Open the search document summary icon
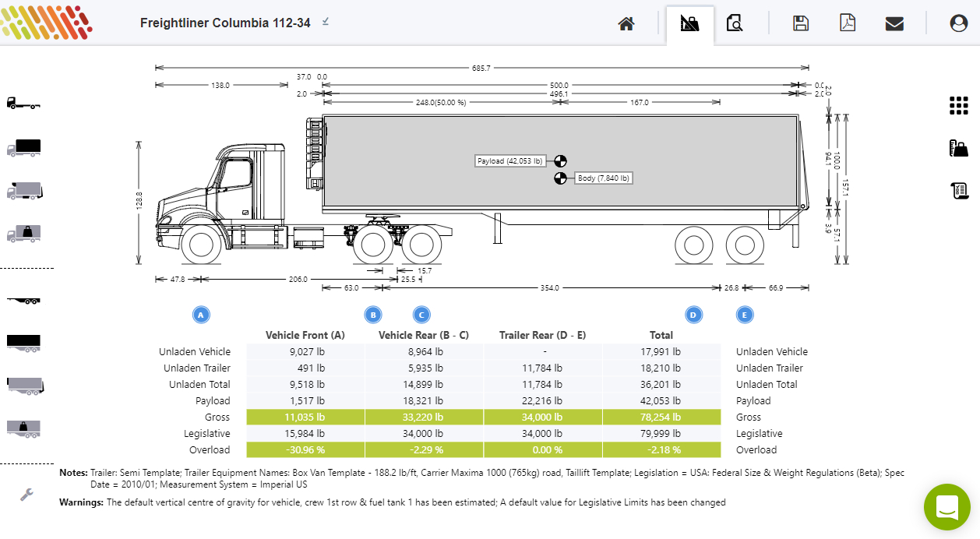The width and height of the screenshot is (980, 539). pyautogui.click(x=734, y=23)
